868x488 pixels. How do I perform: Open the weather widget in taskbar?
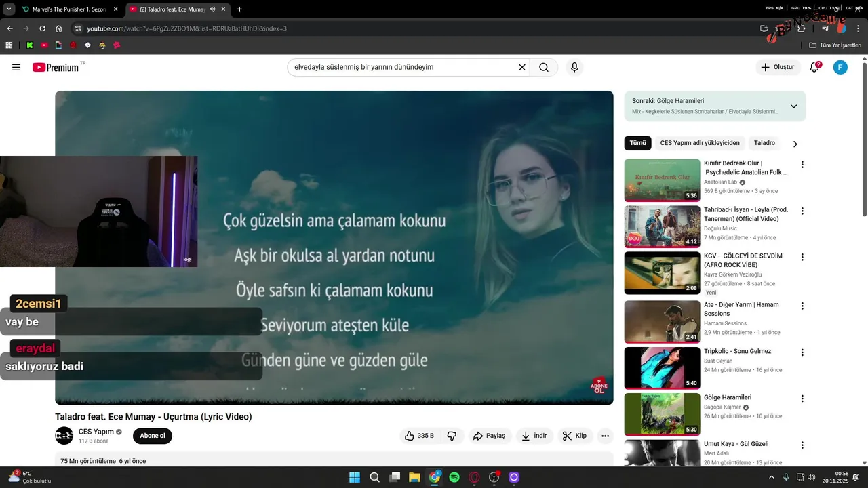point(28,477)
